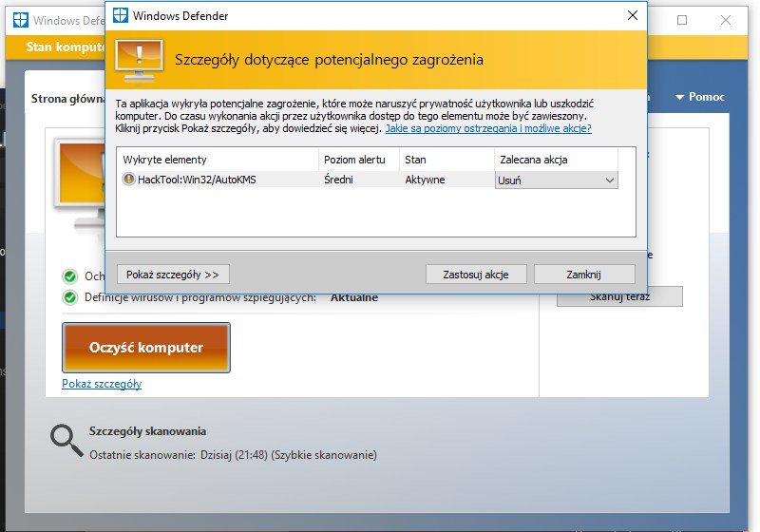Screen dimensions: 760x532
Task: Click the Stan column header
Action: point(446,160)
